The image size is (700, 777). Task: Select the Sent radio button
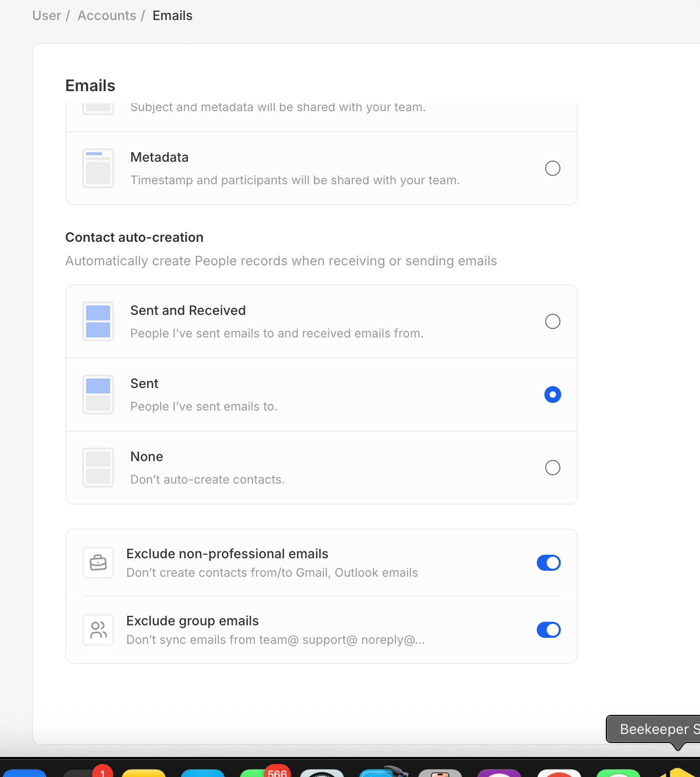tap(552, 395)
